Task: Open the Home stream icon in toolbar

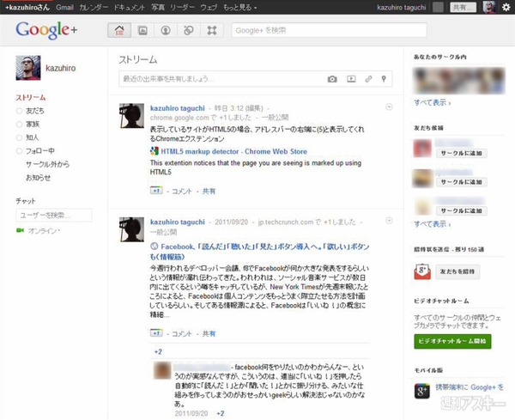Action: click(119, 31)
